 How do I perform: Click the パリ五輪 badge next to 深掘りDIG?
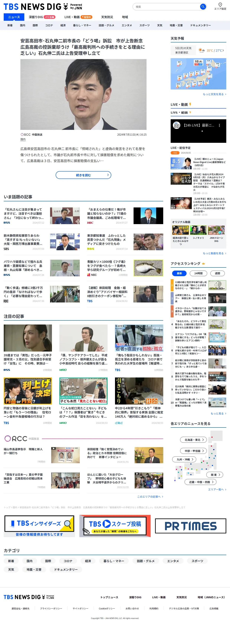point(49,17)
